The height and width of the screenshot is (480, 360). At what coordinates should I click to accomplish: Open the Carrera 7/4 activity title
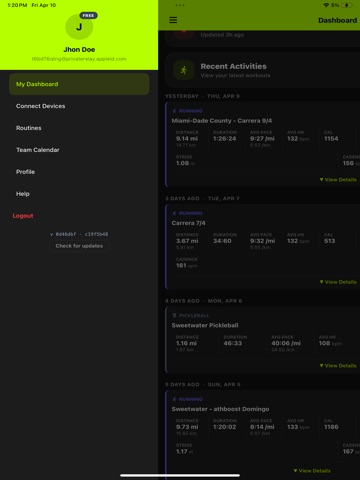(188, 223)
